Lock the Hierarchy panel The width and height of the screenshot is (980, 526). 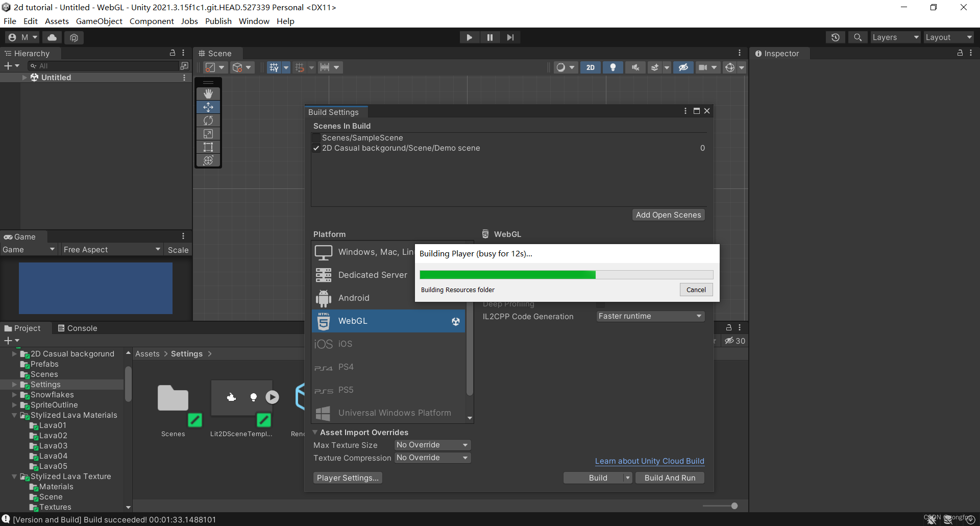pos(173,53)
